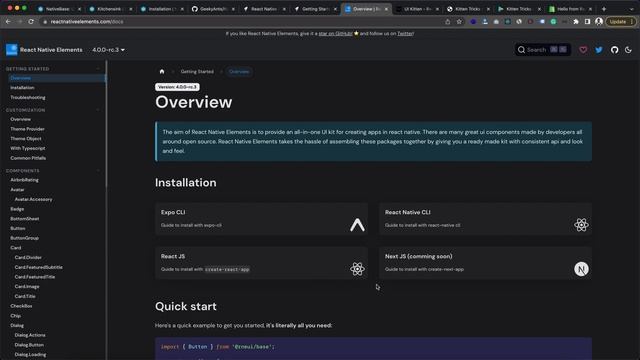Switch to the NativeBase browser tab

[x=59, y=9]
